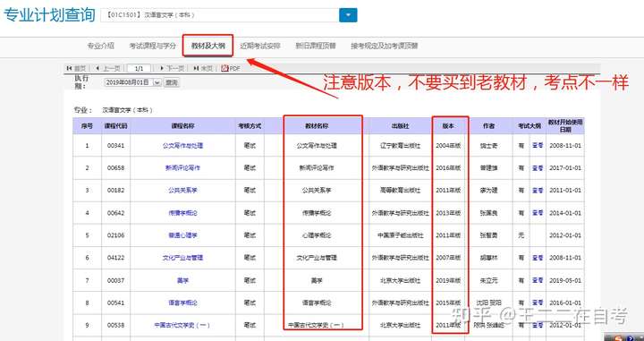644x341 pixels.
Task: View the syllabus (查看) for course 00541
Action: click(538, 303)
